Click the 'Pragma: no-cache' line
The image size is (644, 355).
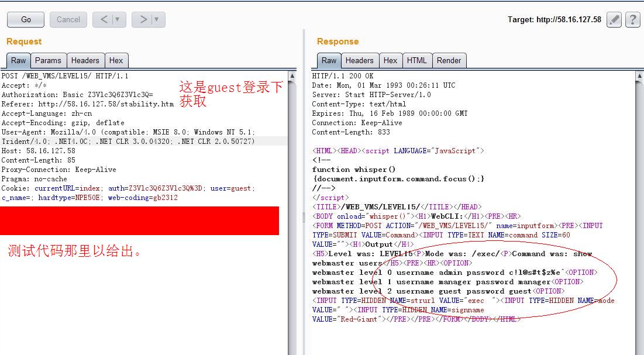coord(34,179)
